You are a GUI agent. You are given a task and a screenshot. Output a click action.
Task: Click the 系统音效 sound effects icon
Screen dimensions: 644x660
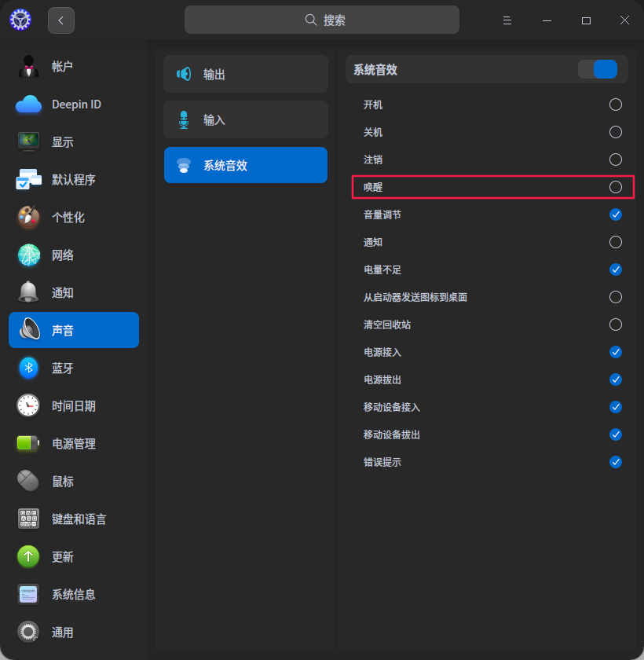point(184,166)
